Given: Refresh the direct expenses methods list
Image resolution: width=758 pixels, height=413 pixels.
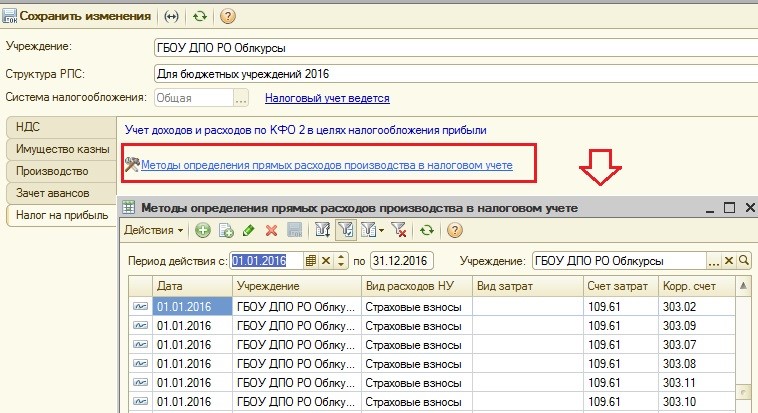Looking at the screenshot, I should 428,230.
